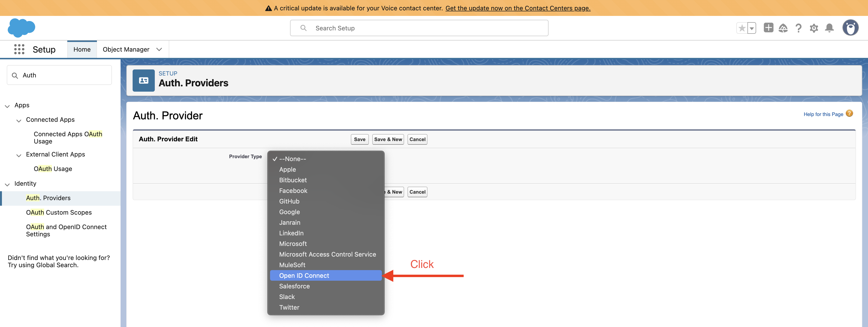Click the Identity section label
Image resolution: width=868 pixels, height=327 pixels.
[x=25, y=183]
